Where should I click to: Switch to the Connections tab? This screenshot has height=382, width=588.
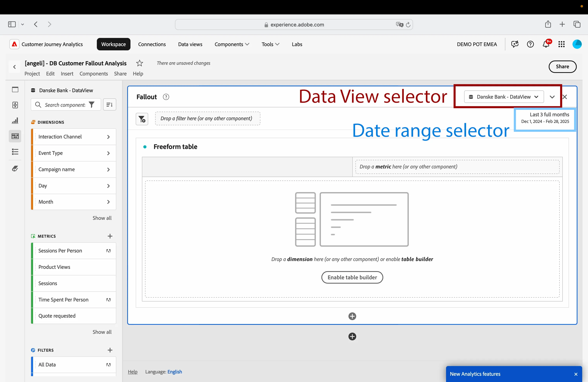(152, 44)
